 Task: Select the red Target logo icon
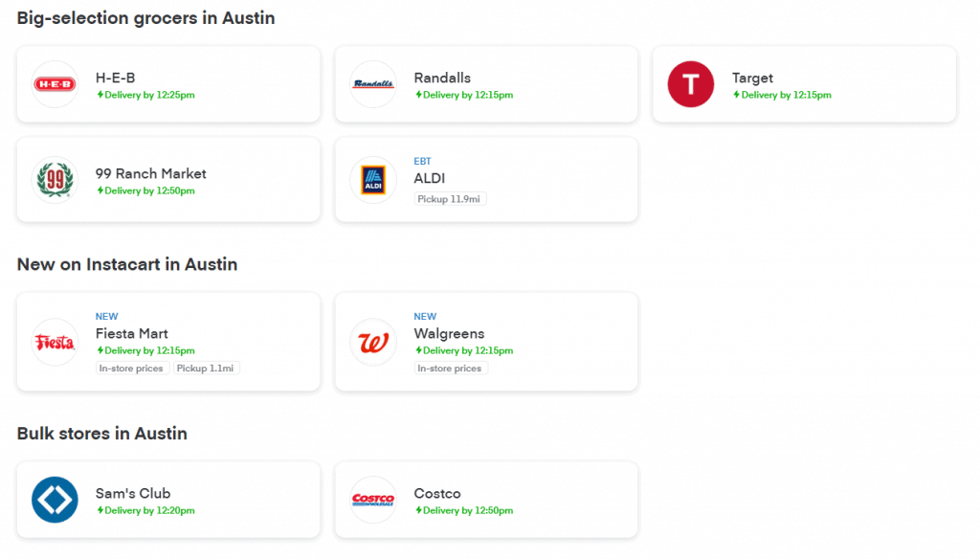click(691, 83)
